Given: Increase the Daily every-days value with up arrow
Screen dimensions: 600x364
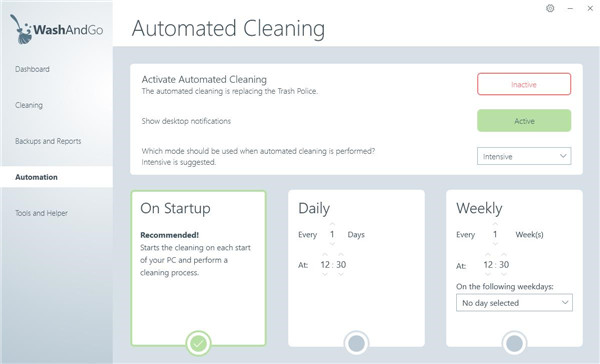Looking at the screenshot, I should pyautogui.click(x=332, y=224).
